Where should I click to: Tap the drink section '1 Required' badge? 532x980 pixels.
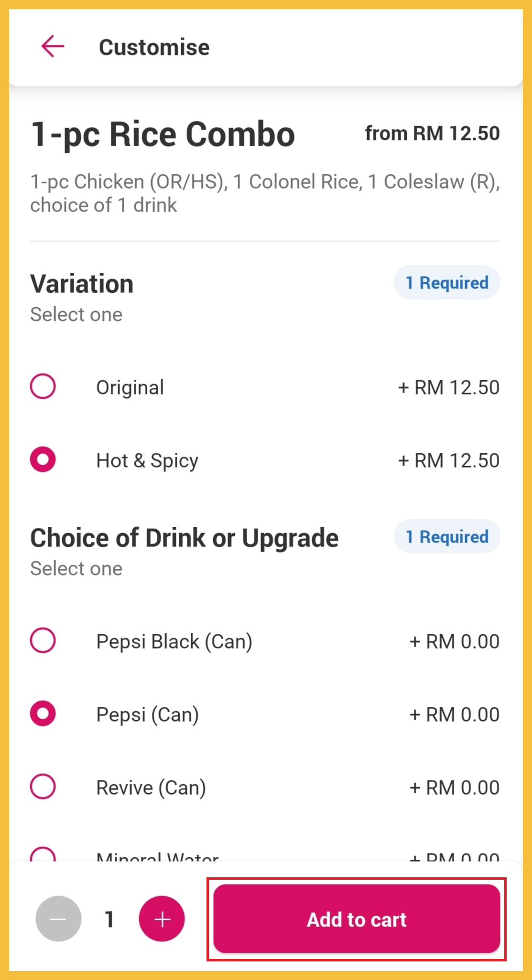pos(446,537)
